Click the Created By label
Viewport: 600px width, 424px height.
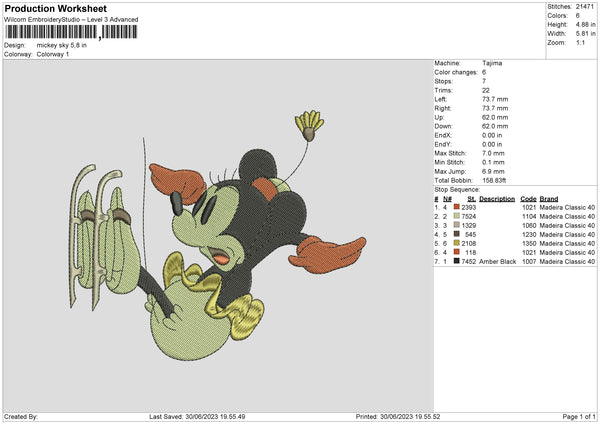tap(21, 417)
